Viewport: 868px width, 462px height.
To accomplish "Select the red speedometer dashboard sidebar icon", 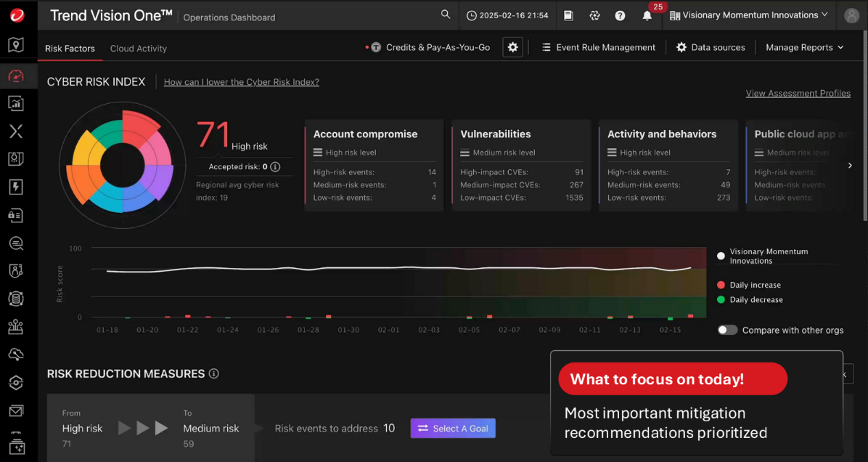I will pos(16,76).
